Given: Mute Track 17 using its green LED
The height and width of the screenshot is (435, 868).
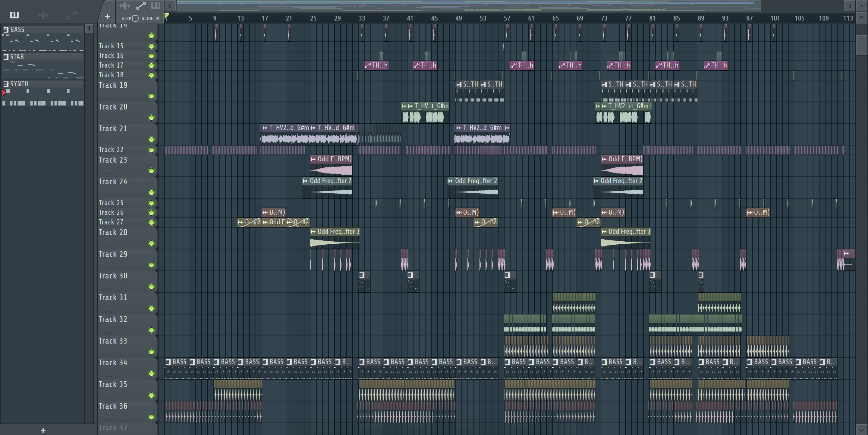Looking at the screenshot, I should [151, 65].
